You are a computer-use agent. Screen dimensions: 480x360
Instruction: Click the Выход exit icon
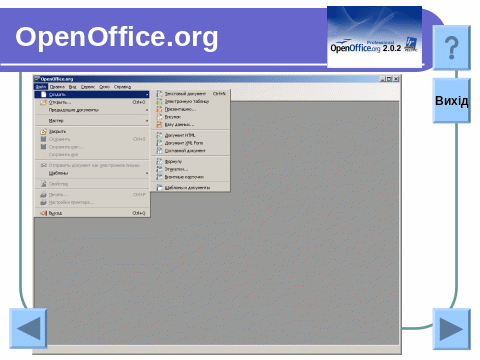[43, 213]
